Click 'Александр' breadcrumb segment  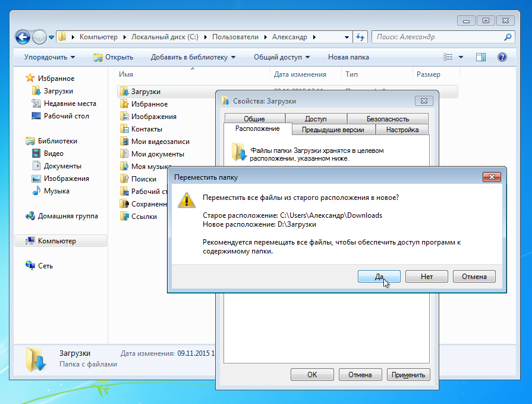289,37
